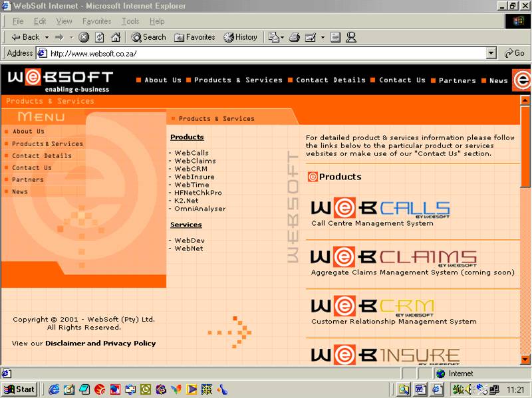Open the Help menu

click(x=157, y=21)
